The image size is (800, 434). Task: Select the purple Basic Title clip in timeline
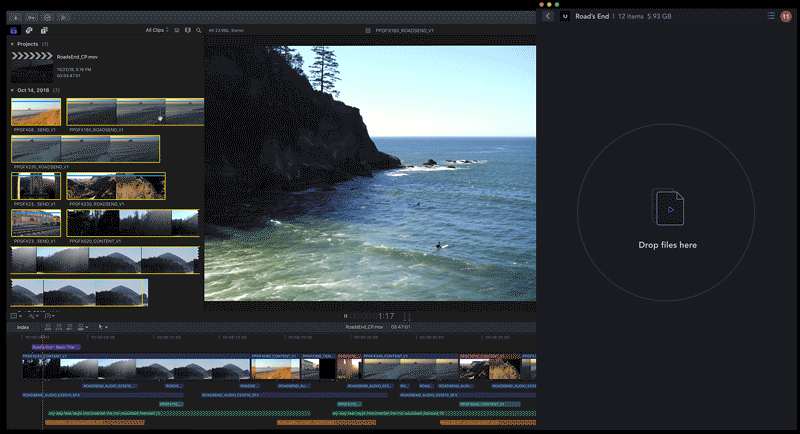56,347
